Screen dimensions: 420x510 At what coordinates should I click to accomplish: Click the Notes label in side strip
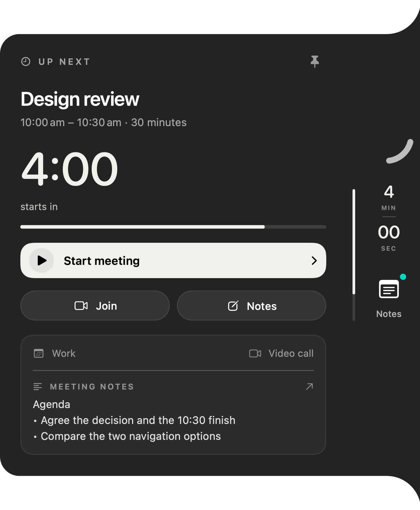(389, 314)
